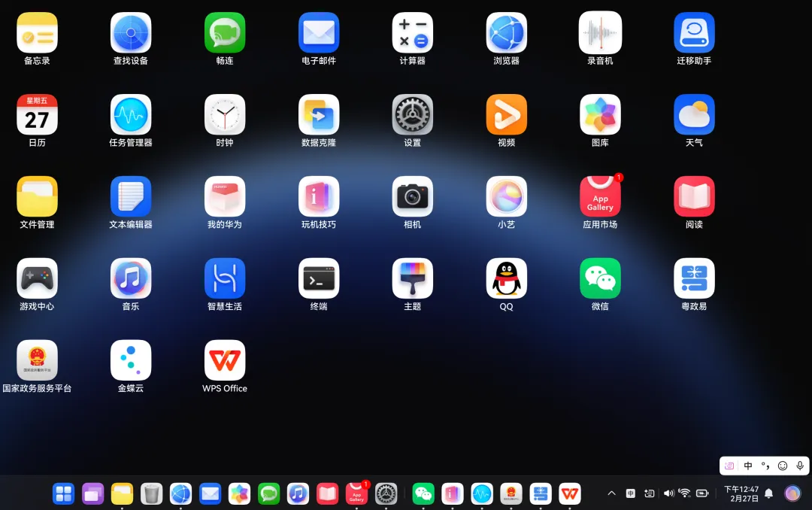Open WPS Office desktop icon
Screen dimensions: 812x510
coord(225,360)
